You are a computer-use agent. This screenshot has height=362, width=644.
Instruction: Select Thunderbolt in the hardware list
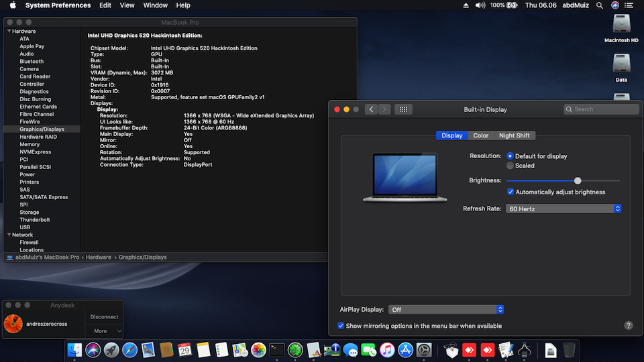tap(35, 220)
